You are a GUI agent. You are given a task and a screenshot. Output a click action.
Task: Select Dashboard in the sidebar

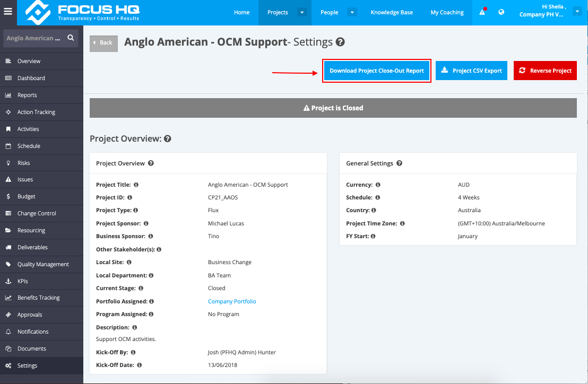pyautogui.click(x=41, y=78)
